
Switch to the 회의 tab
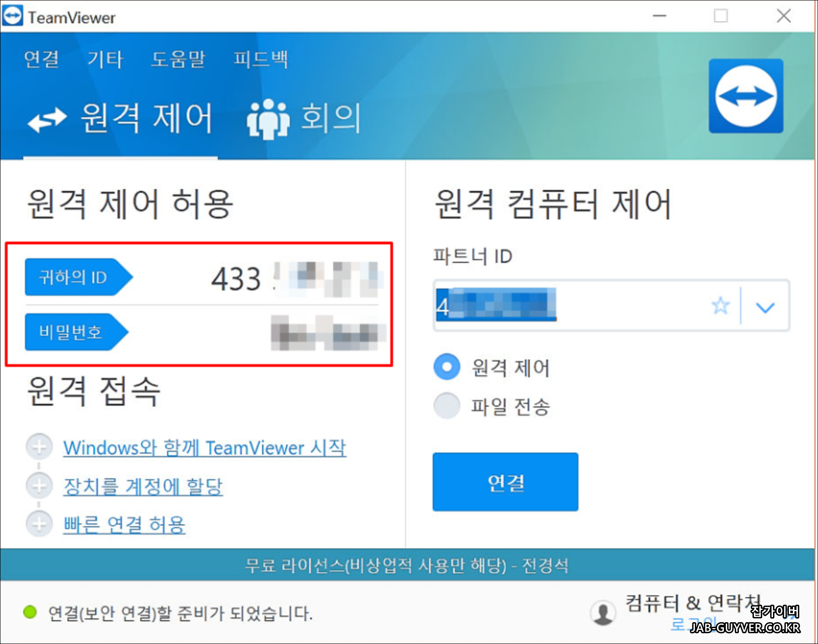click(304, 119)
